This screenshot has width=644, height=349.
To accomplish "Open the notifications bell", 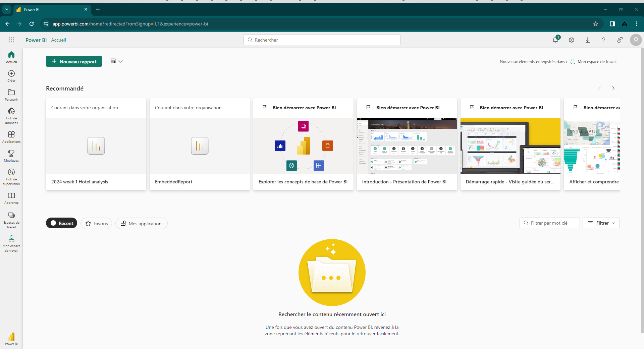I will [x=555, y=40].
